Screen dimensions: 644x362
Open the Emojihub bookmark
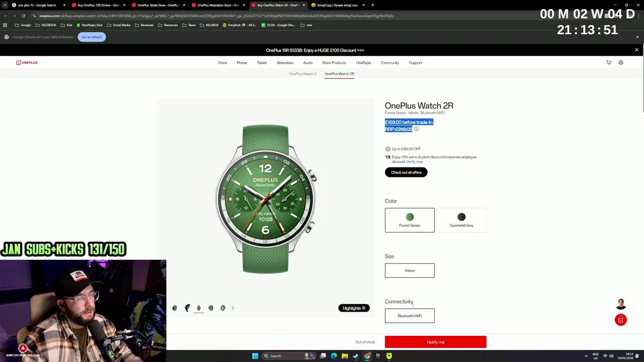[240, 25]
